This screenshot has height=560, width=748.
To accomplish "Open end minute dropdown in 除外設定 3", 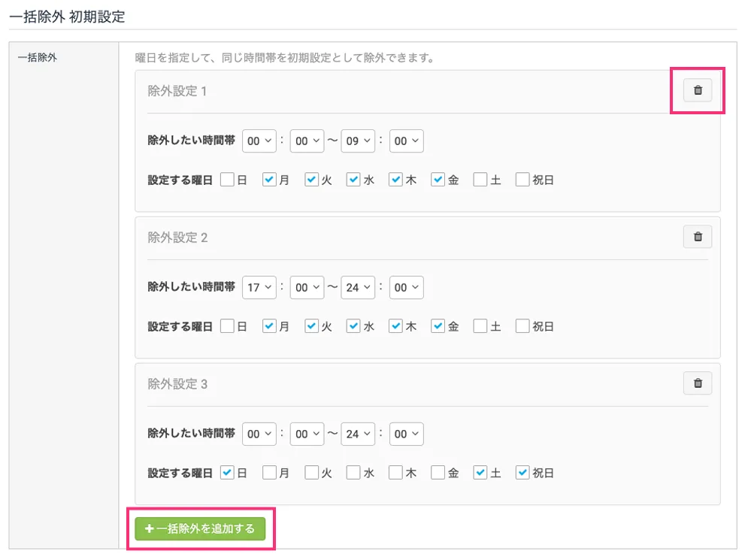I will (x=406, y=434).
